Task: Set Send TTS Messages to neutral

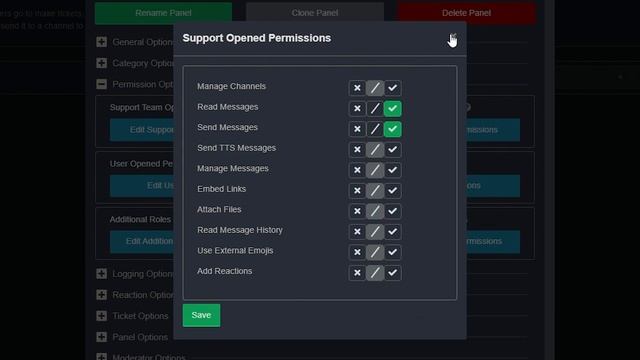Action: click(375, 149)
